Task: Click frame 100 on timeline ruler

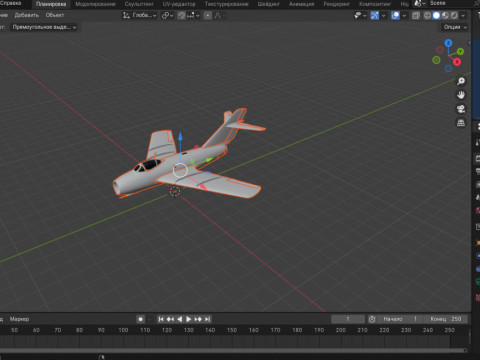Action: click(x=123, y=330)
